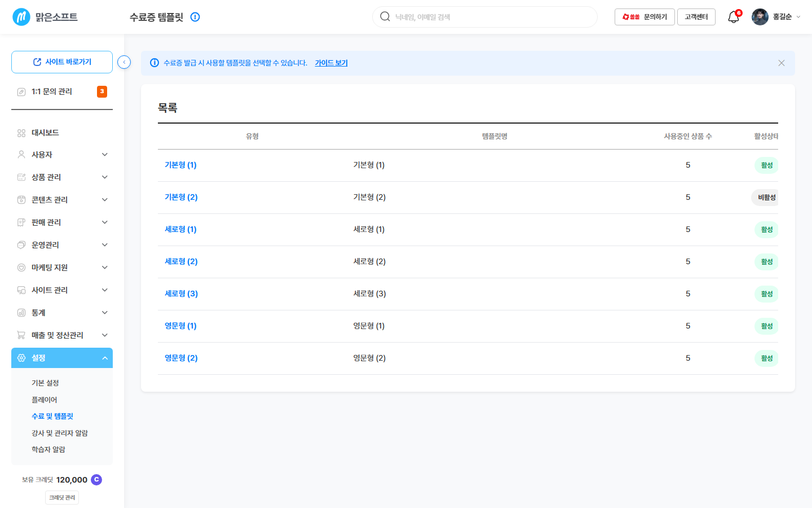Expand the 사이트 관리 chevron
Viewport: 812px width, 508px height.
pyautogui.click(x=105, y=290)
